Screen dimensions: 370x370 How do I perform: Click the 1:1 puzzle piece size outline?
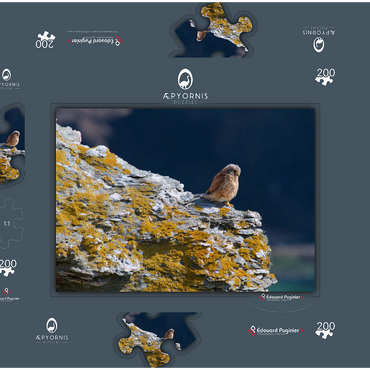pos(11,223)
